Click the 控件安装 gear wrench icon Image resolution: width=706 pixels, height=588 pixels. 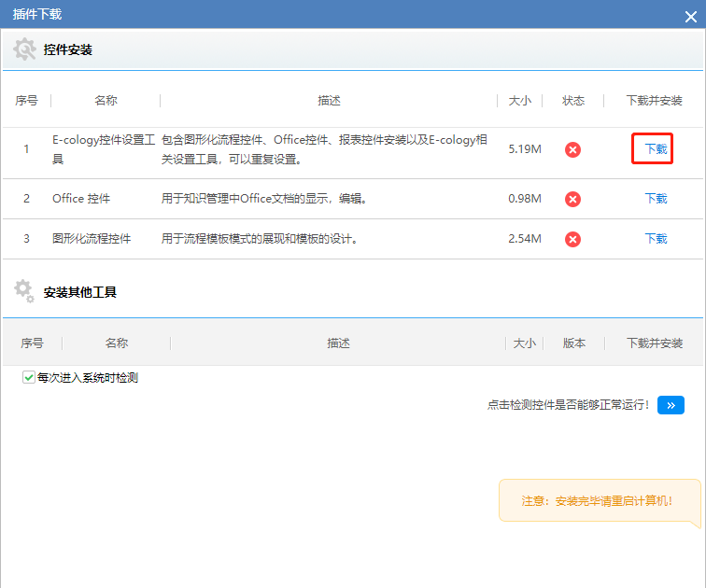pyautogui.click(x=24, y=49)
